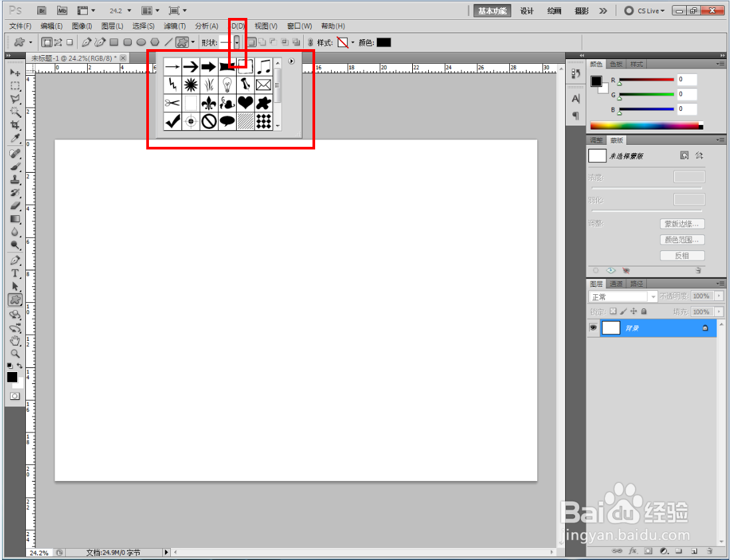Open the 滤镜(T) menu
This screenshot has height=560, width=730.
(x=175, y=26)
